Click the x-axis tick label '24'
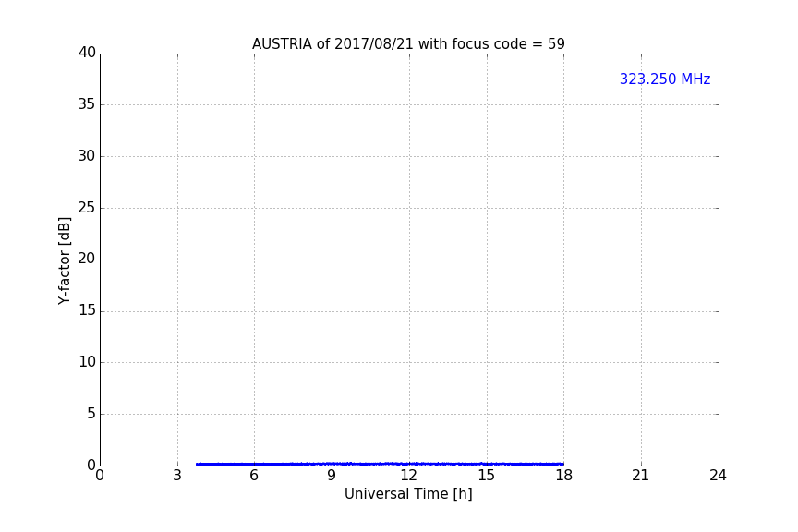 coord(718,476)
